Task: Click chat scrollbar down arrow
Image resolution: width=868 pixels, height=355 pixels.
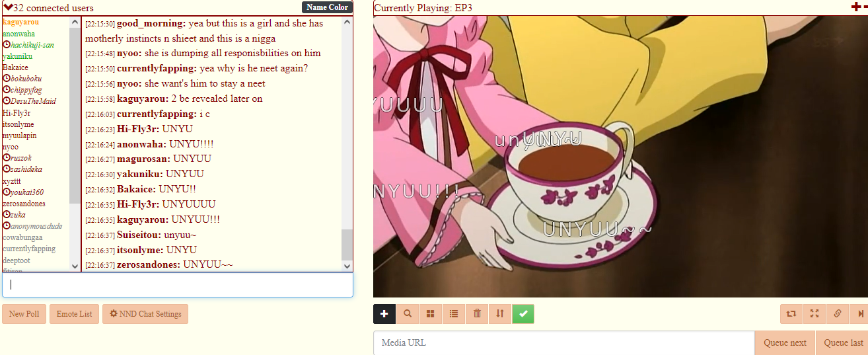Action: (347, 266)
